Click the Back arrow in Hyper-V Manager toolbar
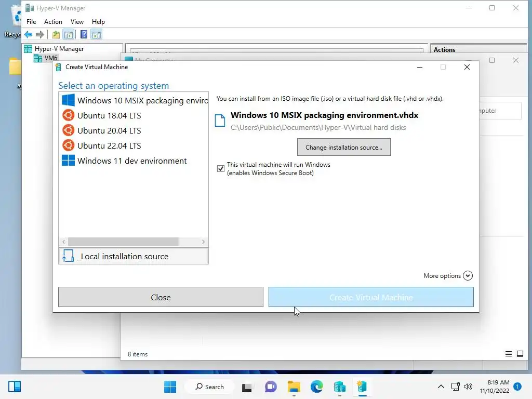The width and height of the screenshot is (532, 399). (x=28, y=34)
